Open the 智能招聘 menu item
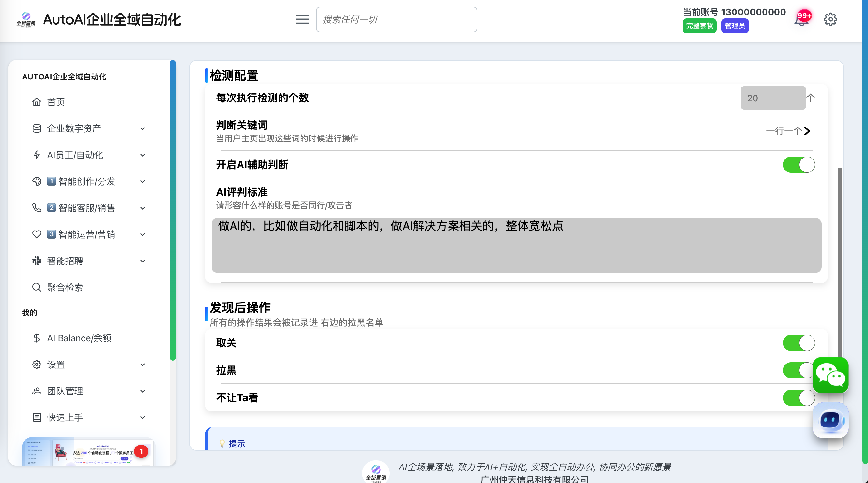The width and height of the screenshot is (868, 483). point(65,261)
